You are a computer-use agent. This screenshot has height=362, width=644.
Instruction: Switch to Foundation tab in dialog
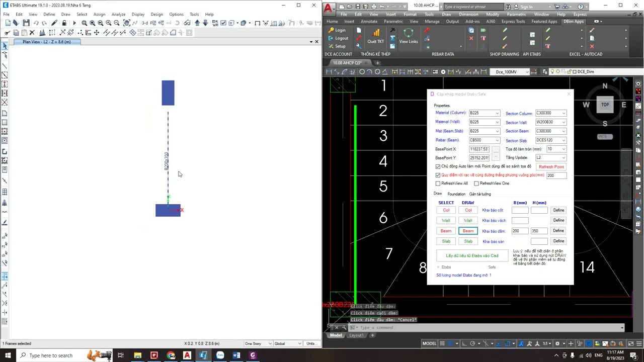tap(456, 194)
